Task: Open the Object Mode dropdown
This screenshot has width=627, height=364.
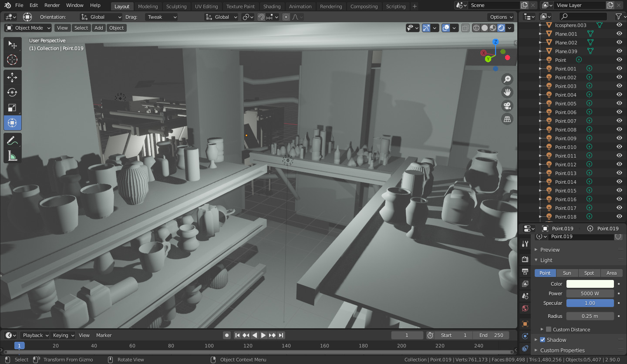Action: coord(28,28)
